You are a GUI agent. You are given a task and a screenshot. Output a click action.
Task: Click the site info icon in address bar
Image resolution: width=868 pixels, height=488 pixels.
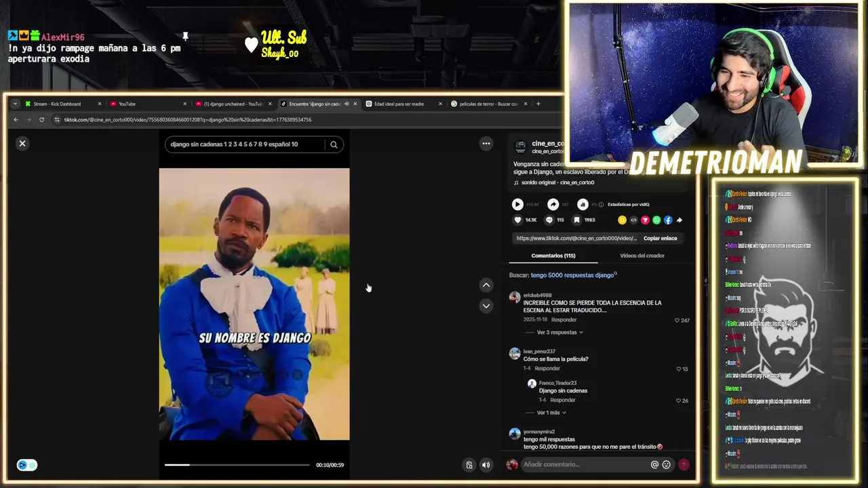(x=57, y=120)
